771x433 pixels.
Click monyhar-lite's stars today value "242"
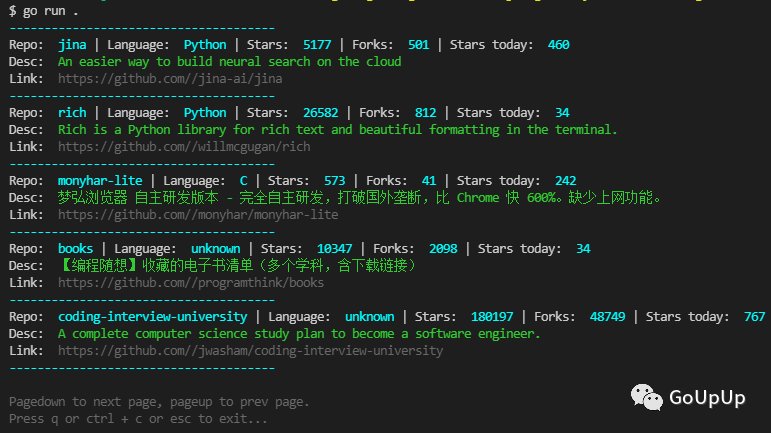point(565,180)
